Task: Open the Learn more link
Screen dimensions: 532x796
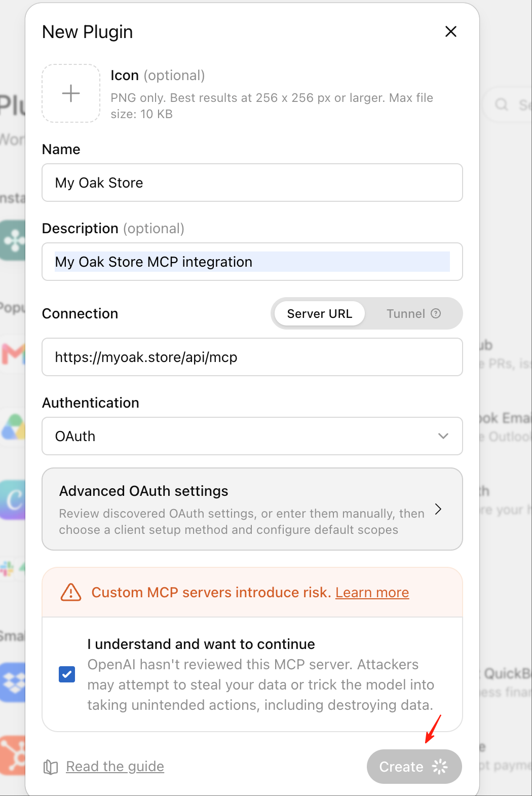Action: pos(372,592)
